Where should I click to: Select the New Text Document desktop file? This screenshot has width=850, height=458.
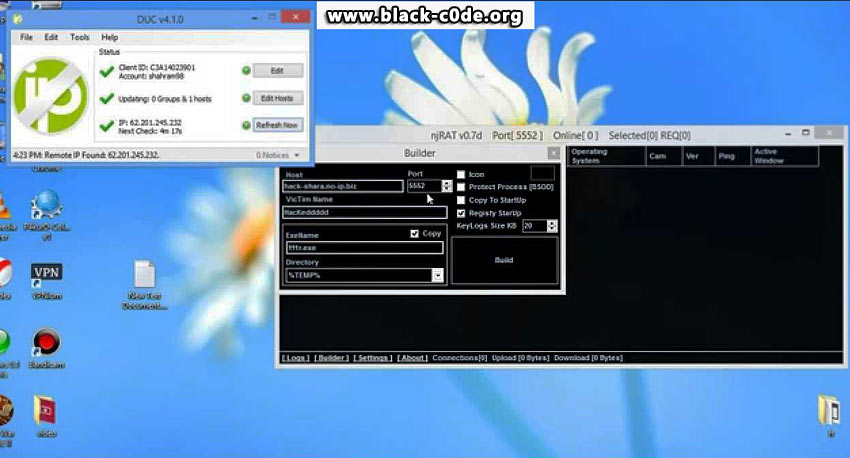click(145, 285)
